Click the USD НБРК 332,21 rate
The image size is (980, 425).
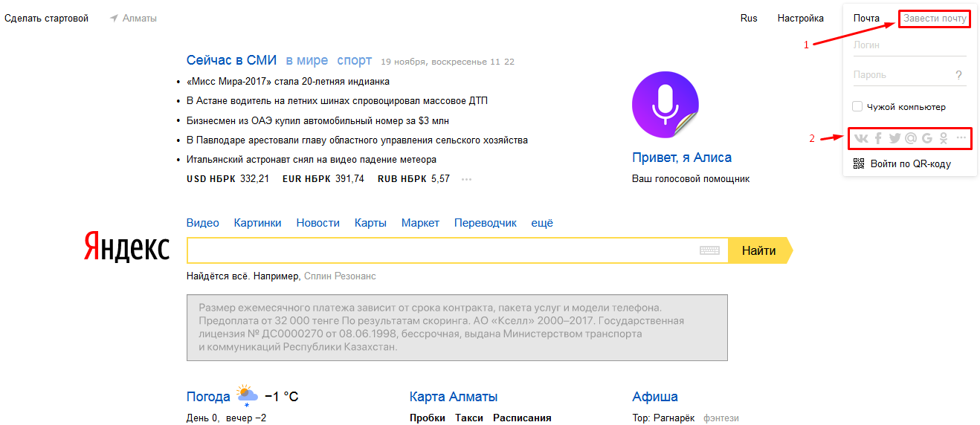[228, 179]
